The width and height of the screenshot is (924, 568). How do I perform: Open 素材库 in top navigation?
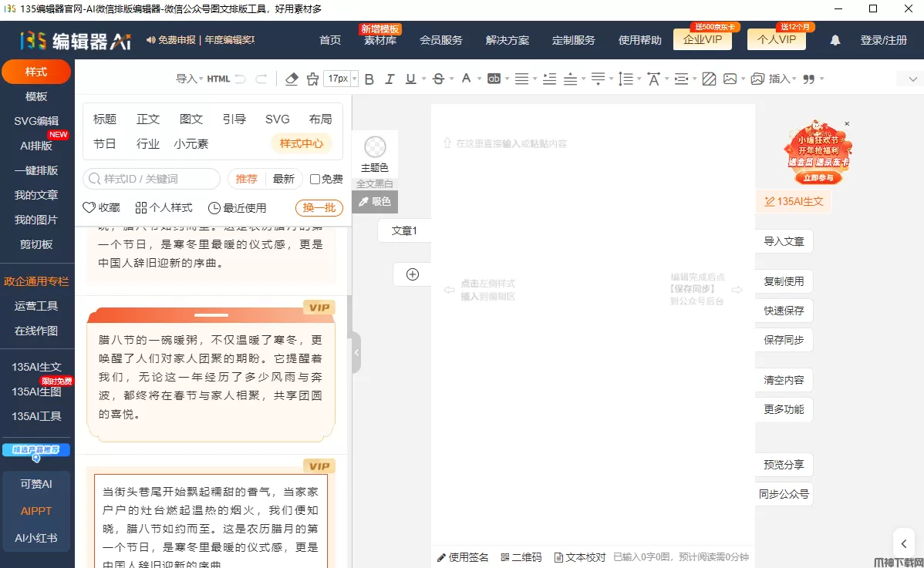pos(380,40)
